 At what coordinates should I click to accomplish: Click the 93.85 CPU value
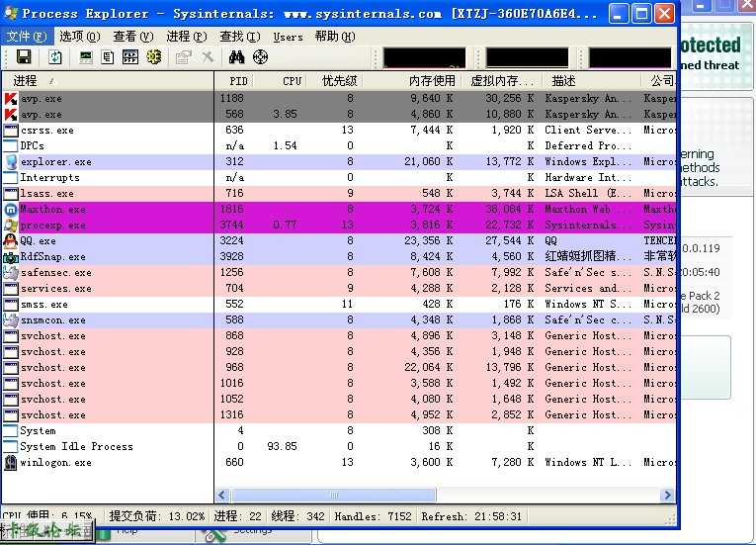click(x=282, y=446)
